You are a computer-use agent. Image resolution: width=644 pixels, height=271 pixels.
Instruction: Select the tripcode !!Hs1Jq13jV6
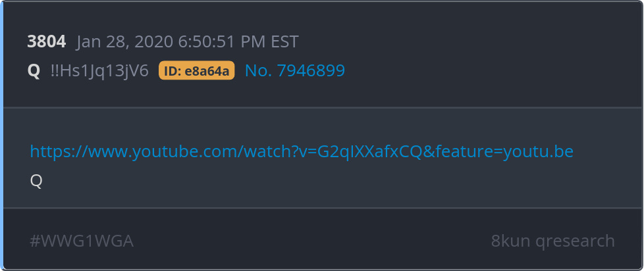pyautogui.click(x=99, y=71)
